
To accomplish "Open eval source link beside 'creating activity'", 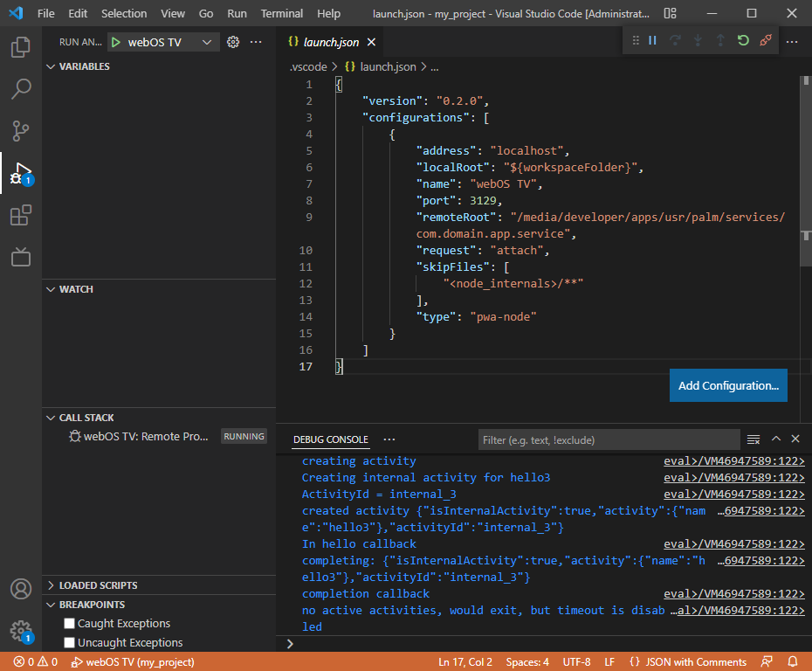I will point(733,460).
